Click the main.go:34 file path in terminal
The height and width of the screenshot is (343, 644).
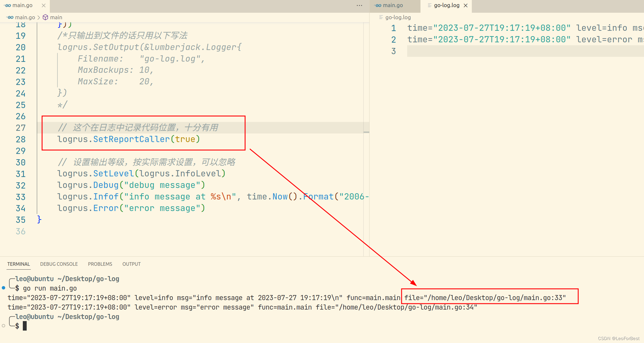396,307
